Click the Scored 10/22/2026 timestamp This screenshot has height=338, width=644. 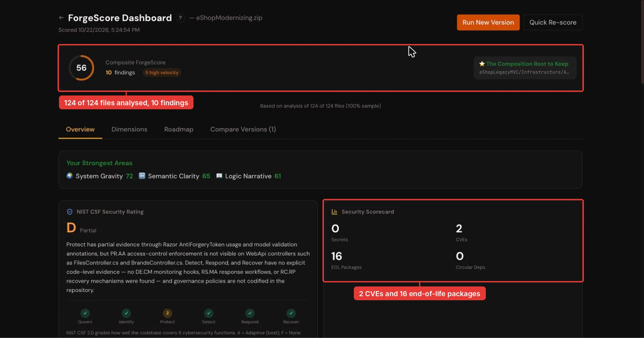[x=99, y=30]
